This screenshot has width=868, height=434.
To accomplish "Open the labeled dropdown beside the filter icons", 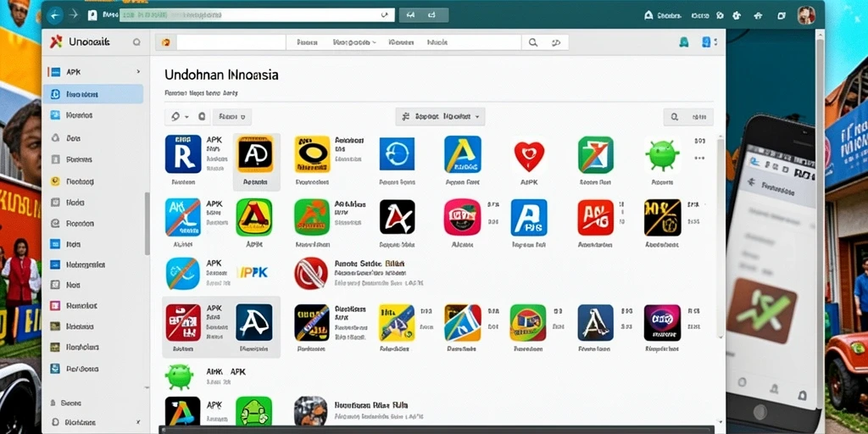I will 232,117.
